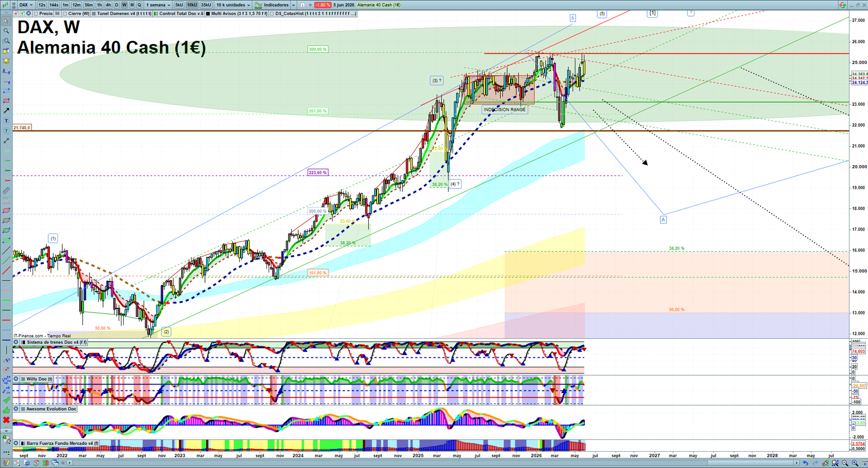Select the 4h timeframe
This screenshot has height=468, width=868.
(x=108, y=5)
